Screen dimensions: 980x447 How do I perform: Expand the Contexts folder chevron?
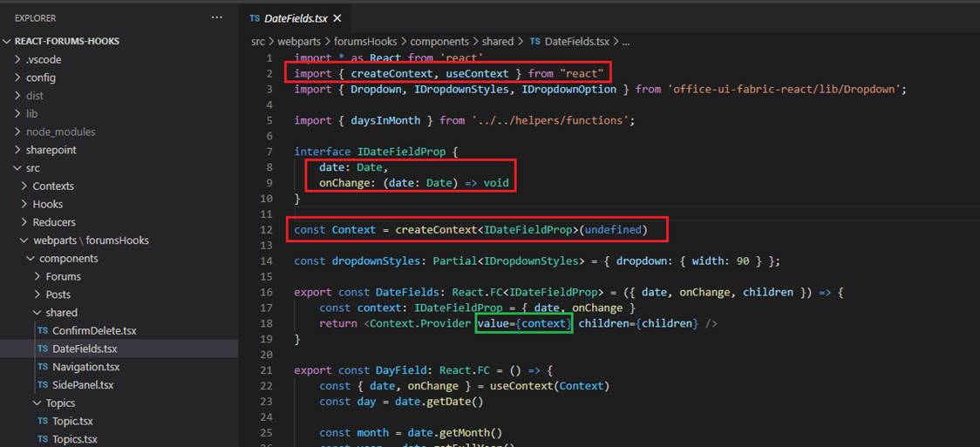point(24,186)
